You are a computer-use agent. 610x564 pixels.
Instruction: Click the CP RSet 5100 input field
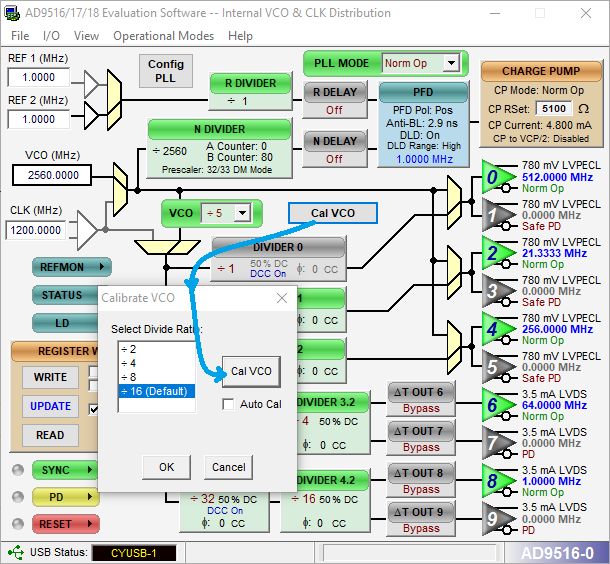554,109
